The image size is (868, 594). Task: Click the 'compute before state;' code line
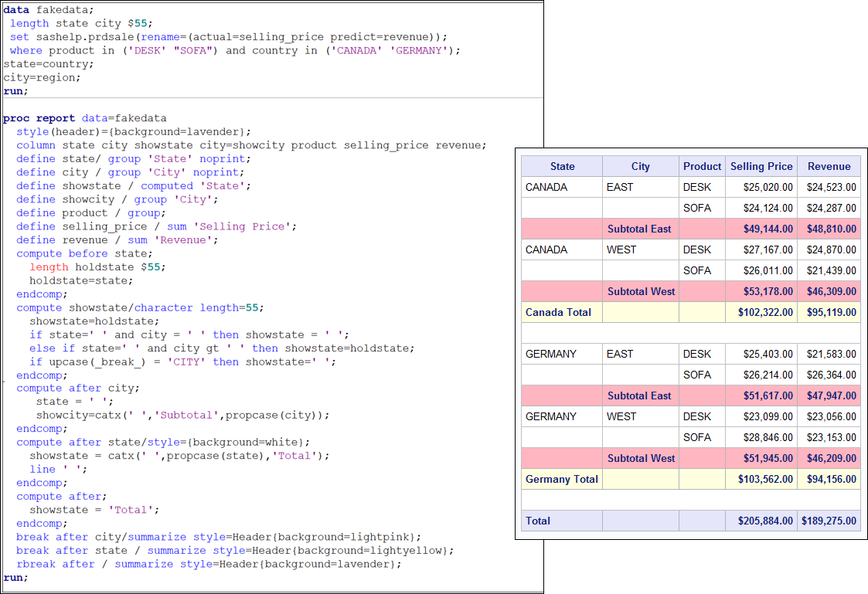84,253
